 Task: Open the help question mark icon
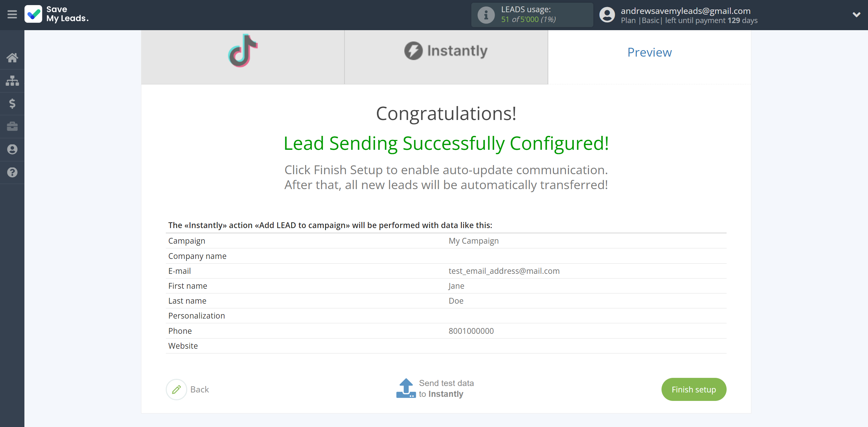(x=12, y=172)
